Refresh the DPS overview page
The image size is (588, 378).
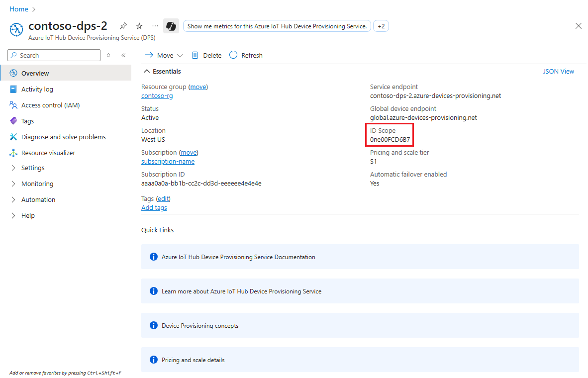246,55
